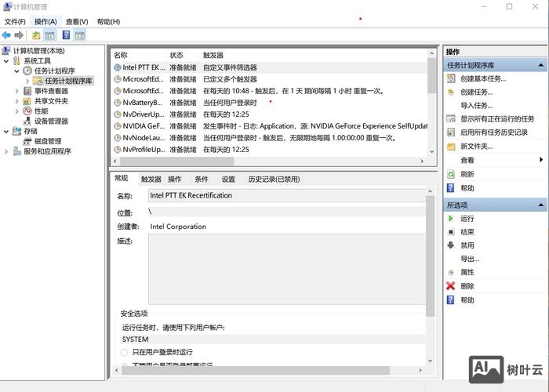Click the 属性 properties icon

pos(451,272)
